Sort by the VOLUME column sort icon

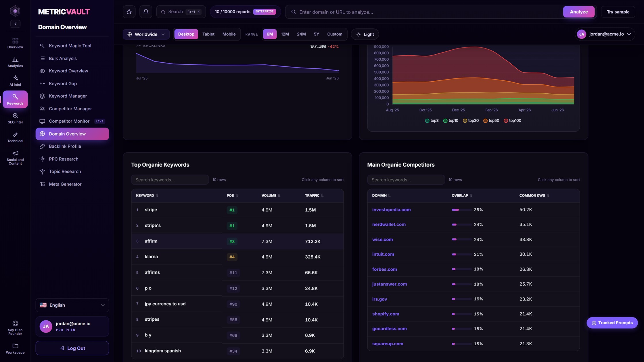tap(279, 196)
